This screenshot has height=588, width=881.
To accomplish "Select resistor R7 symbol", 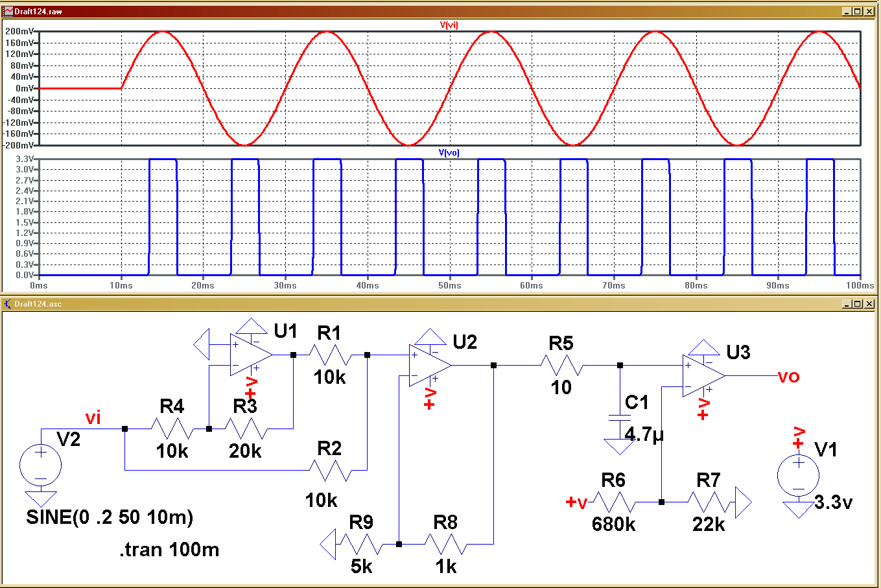I will click(709, 502).
